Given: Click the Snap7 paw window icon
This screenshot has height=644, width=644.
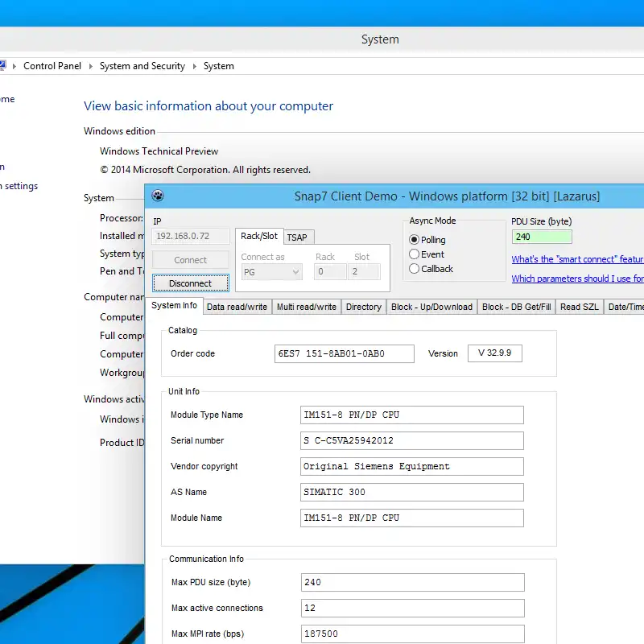Looking at the screenshot, I should tap(158, 196).
